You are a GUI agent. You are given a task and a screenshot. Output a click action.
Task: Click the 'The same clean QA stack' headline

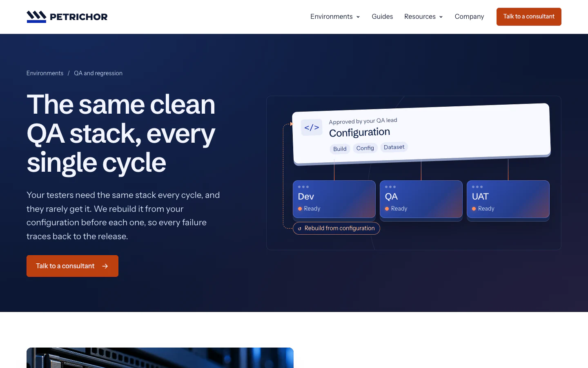point(121,134)
